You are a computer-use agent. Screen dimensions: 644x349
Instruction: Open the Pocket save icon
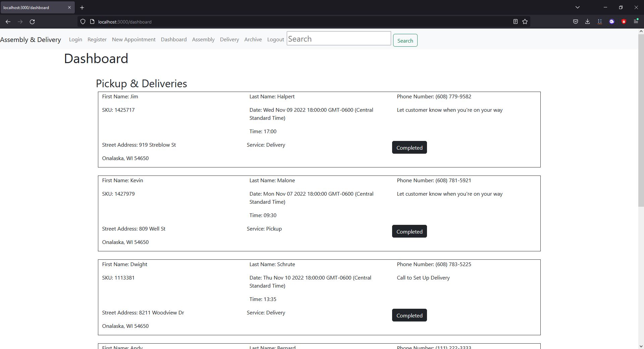pos(576,22)
